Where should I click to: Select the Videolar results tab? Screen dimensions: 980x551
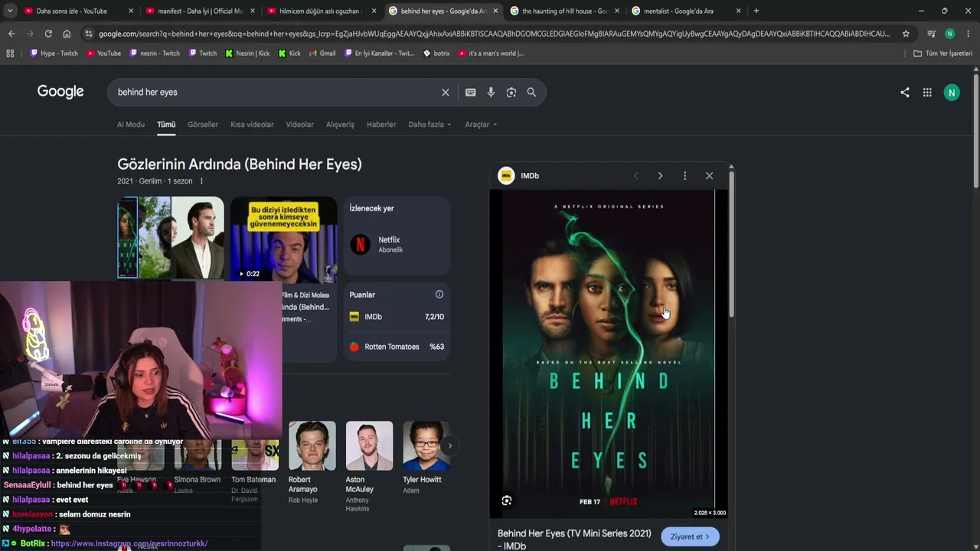click(299, 125)
